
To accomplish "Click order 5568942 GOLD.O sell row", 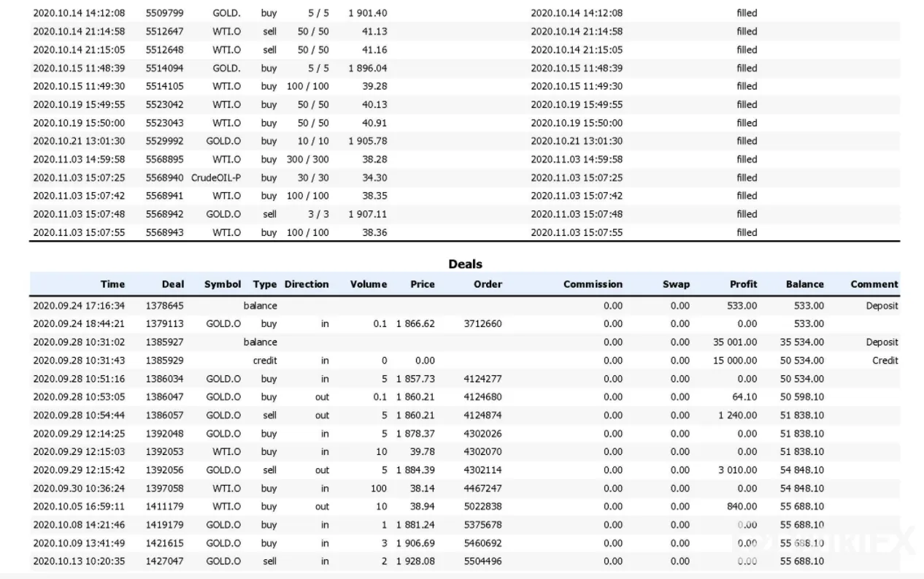I will click(465, 214).
